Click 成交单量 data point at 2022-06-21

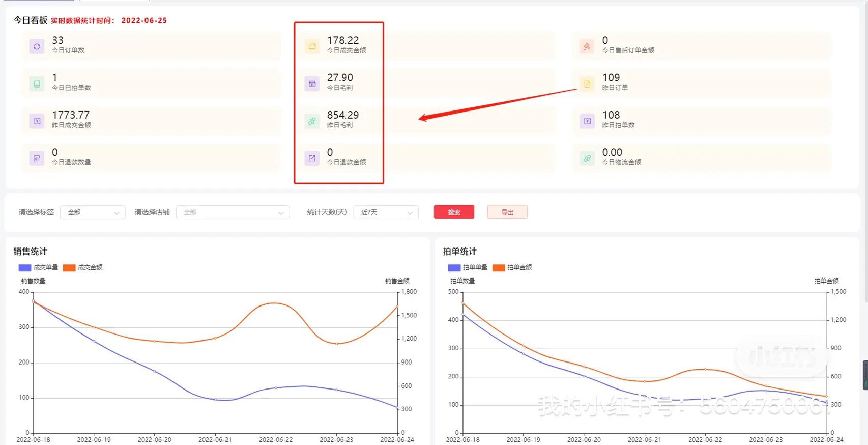tap(215, 400)
